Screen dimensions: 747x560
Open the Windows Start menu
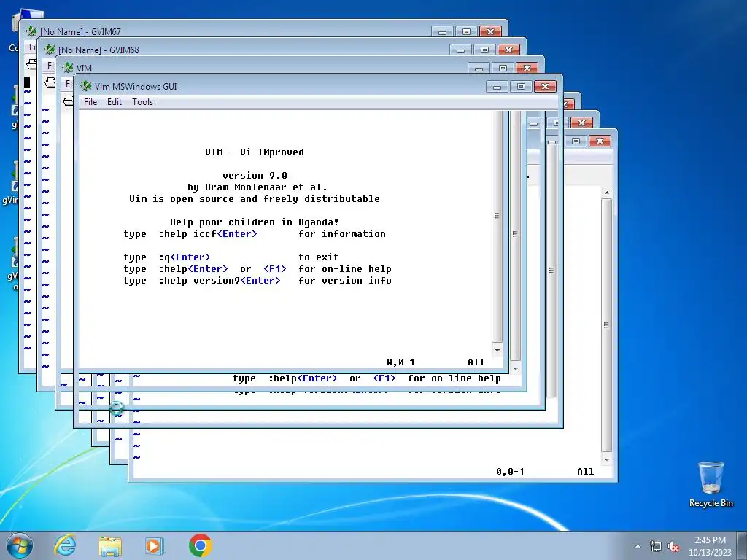pos(20,545)
